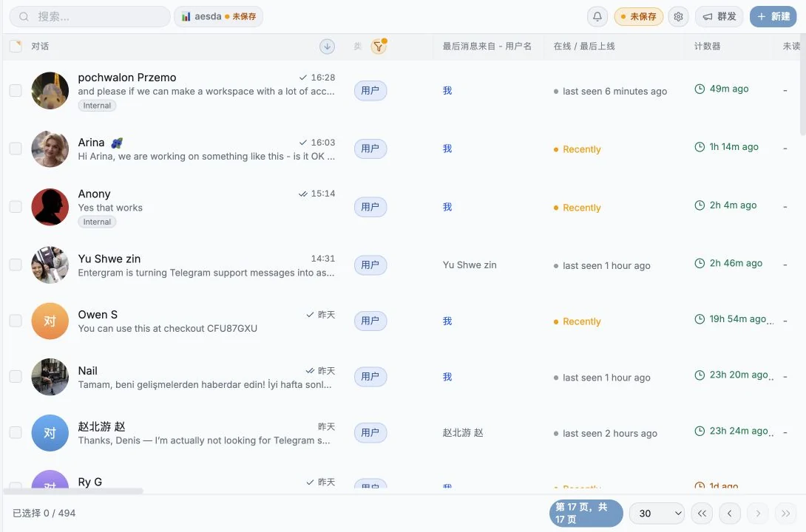Click clock icon beside 2h 4m ago
The width and height of the screenshot is (806, 532).
click(700, 205)
